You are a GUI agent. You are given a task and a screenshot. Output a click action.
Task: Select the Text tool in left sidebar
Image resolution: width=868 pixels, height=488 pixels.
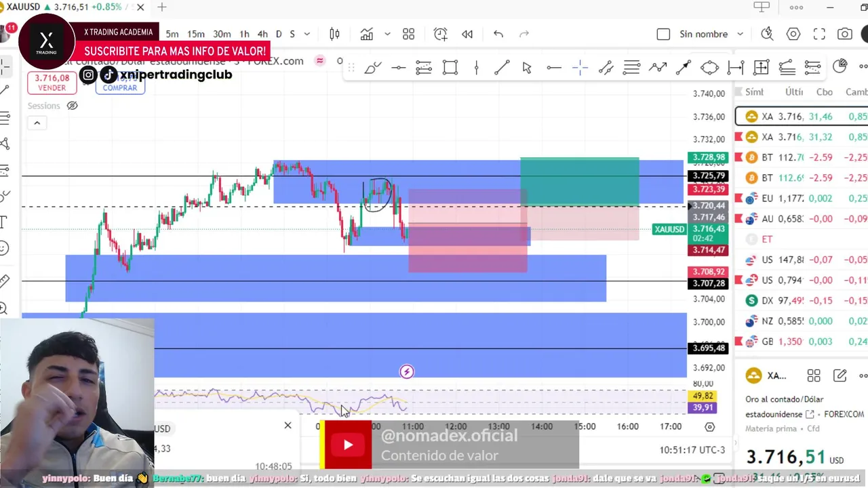(4, 222)
